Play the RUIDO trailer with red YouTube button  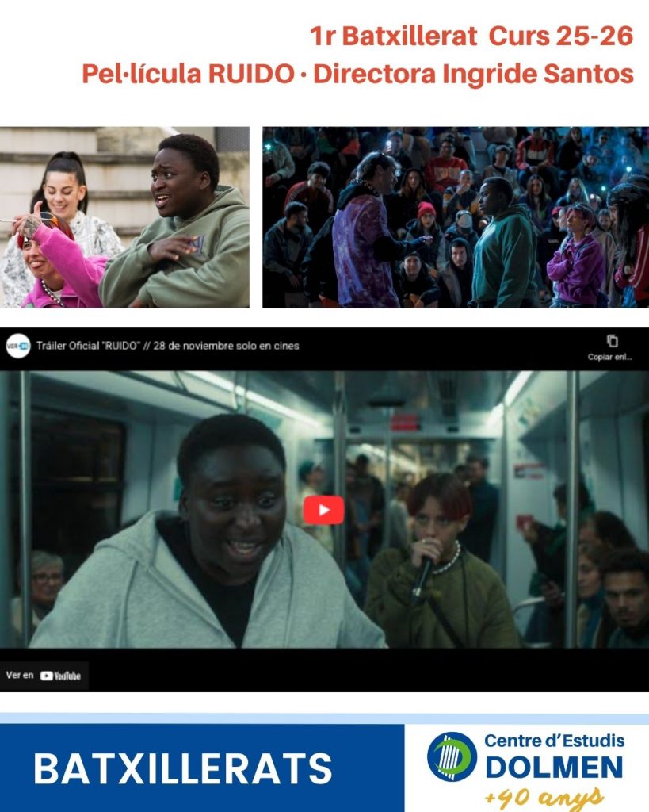[x=323, y=510]
